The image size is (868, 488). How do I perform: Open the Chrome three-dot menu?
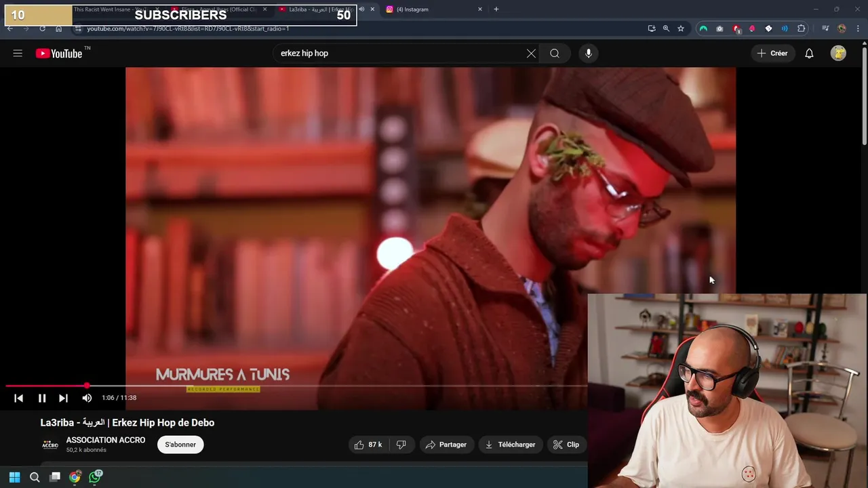859,28
